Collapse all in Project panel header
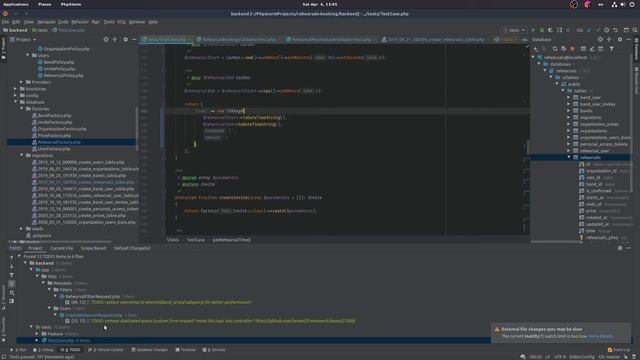Screen dimensions: 640x360 coord(115,40)
